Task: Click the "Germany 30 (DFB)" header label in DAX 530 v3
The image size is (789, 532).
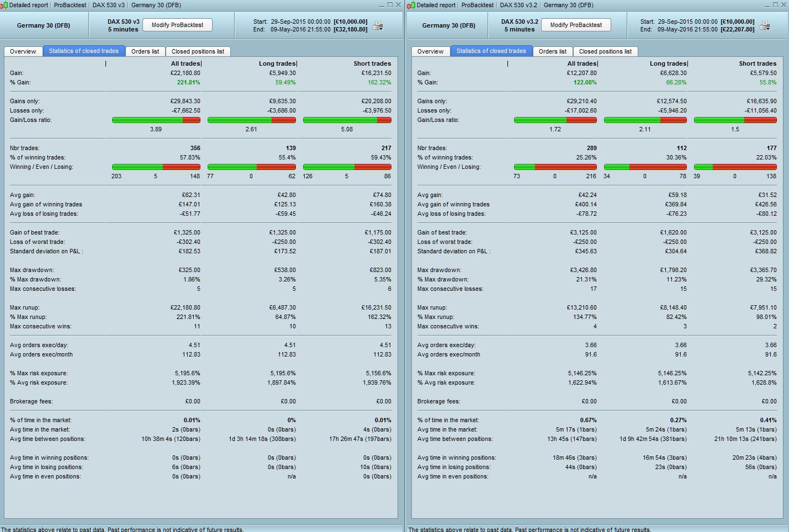Action: pyautogui.click(x=43, y=25)
